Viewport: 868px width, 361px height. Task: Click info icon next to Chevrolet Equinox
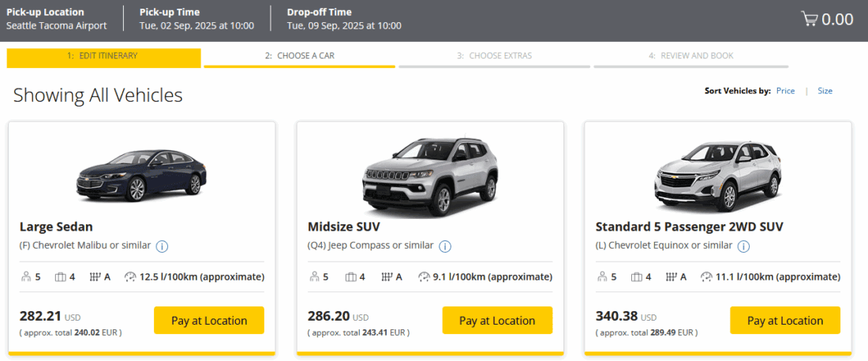(x=743, y=246)
